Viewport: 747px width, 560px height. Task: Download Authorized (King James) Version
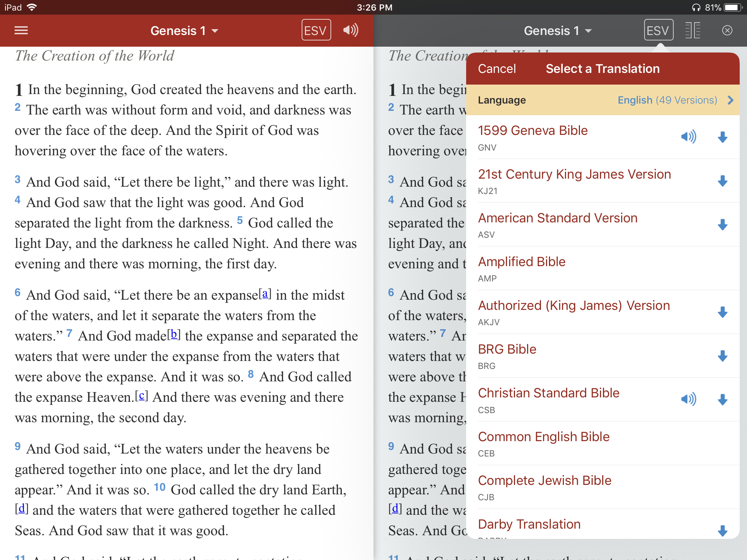point(723,312)
